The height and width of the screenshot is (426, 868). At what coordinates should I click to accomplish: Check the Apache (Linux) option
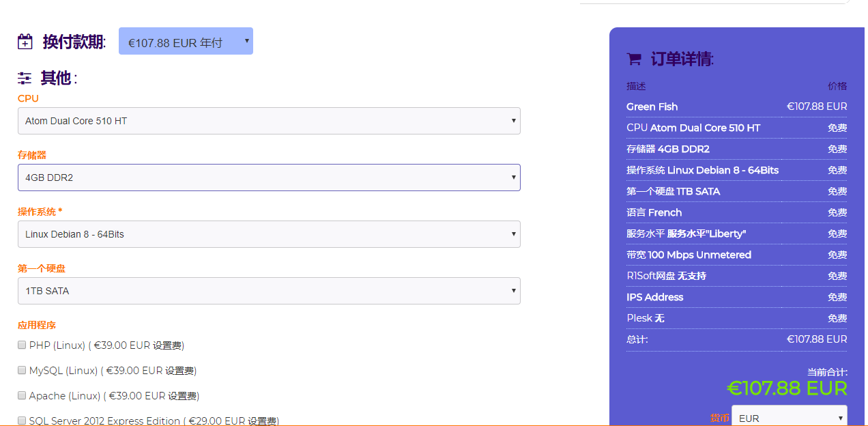[x=22, y=395]
